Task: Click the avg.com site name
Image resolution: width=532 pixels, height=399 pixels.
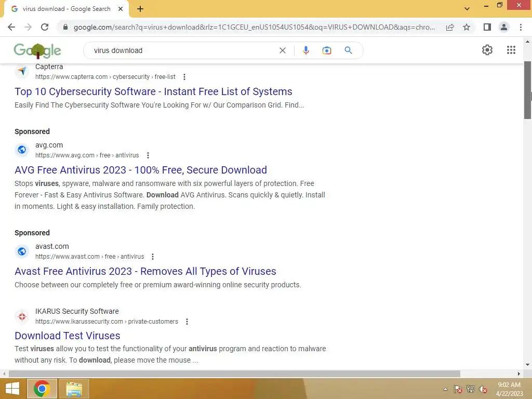Action: (x=49, y=145)
